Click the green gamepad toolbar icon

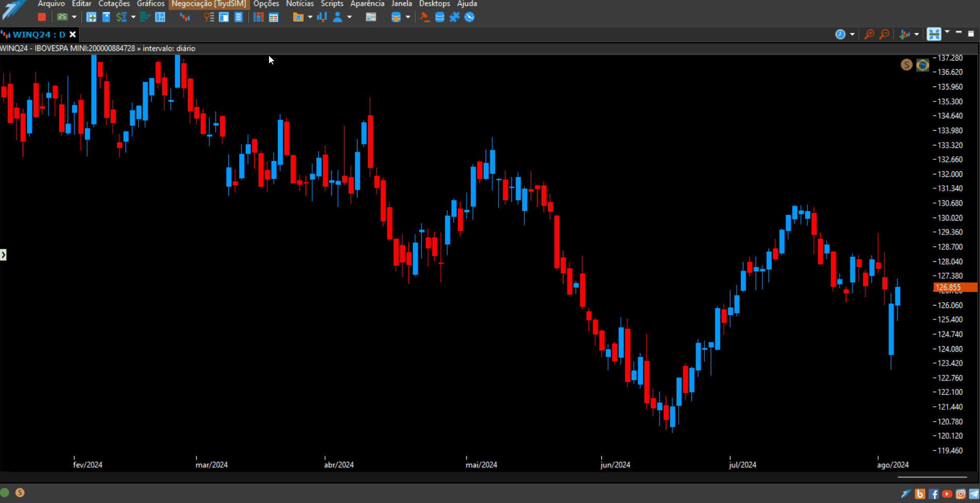[x=62, y=17]
